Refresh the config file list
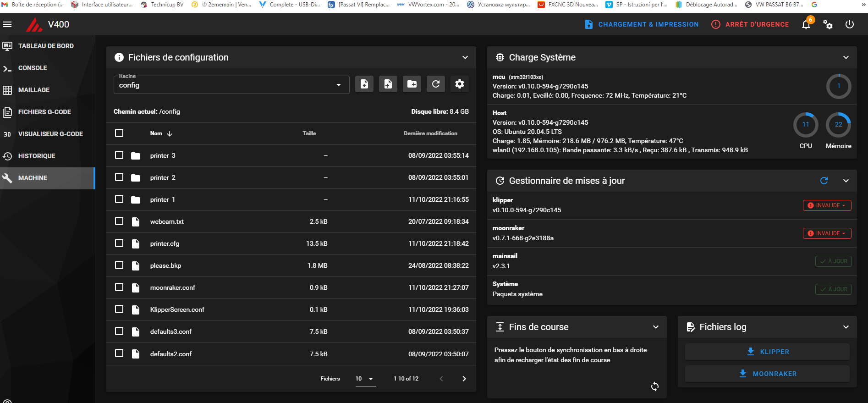The width and height of the screenshot is (868, 403). tap(436, 84)
